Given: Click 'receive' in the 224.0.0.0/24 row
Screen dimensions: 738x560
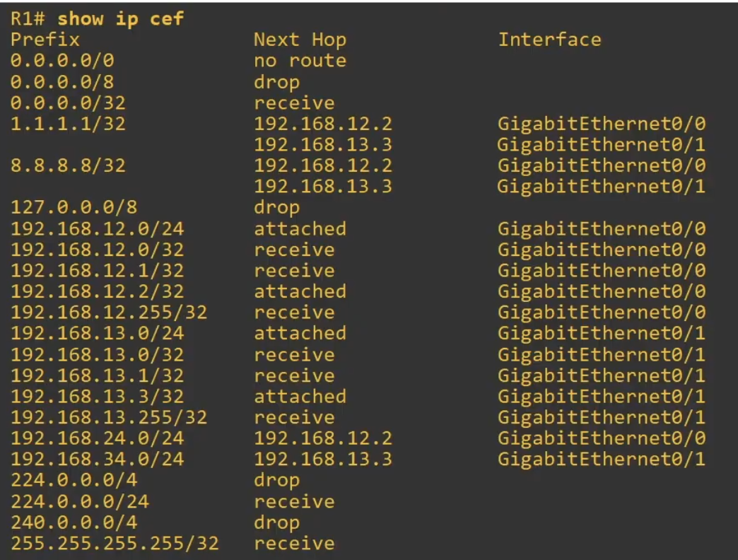Looking at the screenshot, I should pyautogui.click(x=294, y=501).
